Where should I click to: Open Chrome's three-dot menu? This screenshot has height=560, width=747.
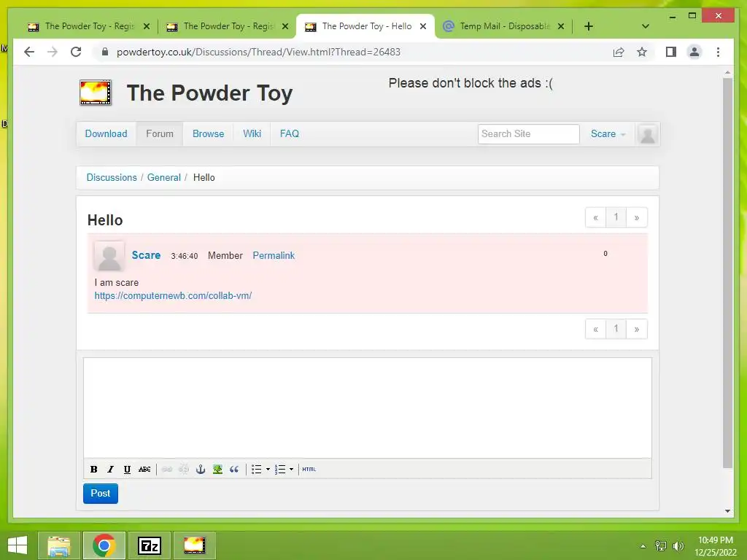point(718,52)
